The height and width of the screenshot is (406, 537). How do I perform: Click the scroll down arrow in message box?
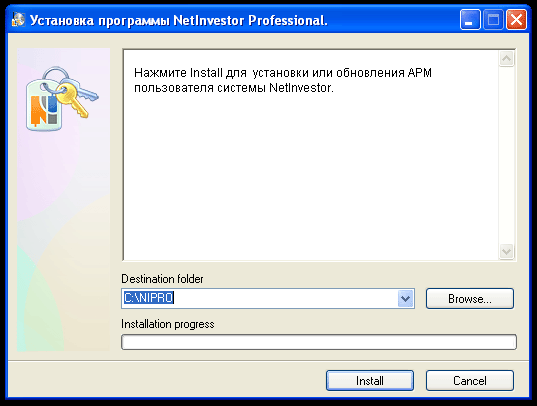click(507, 252)
